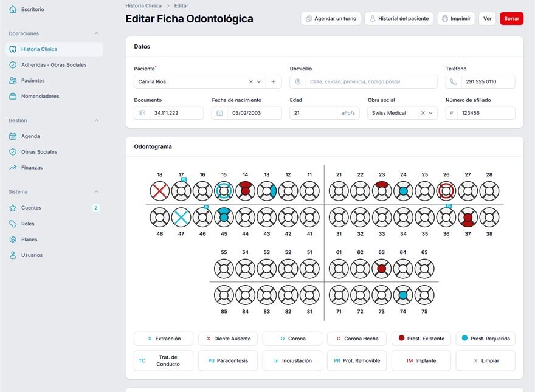
Task: Add a new patient with plus icon
Action: pos(274,81)
